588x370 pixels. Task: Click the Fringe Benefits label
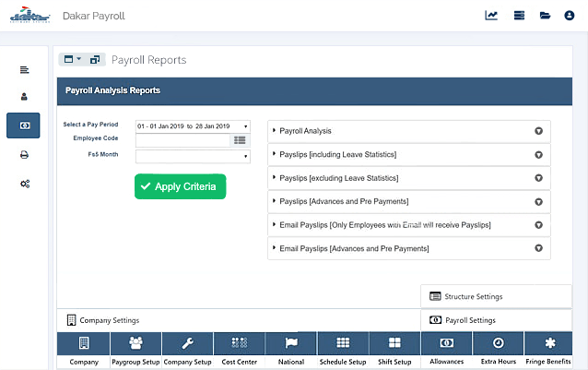[x=548, y=362]
